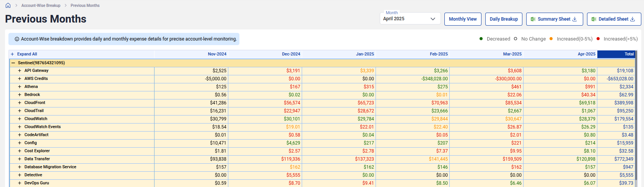644x187 pixels.
Task: Collapse the Sentinel(987654321095) account group
Action: 13,63
